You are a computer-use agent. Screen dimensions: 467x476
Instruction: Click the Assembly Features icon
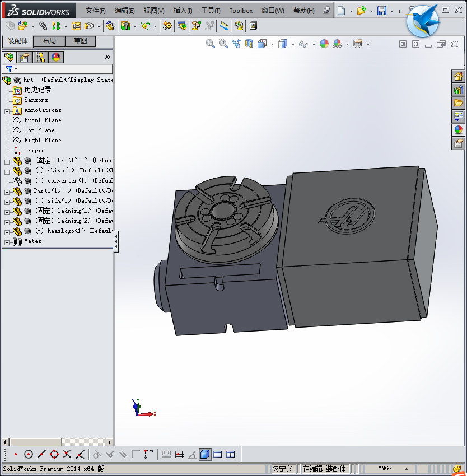click(125, 26)
